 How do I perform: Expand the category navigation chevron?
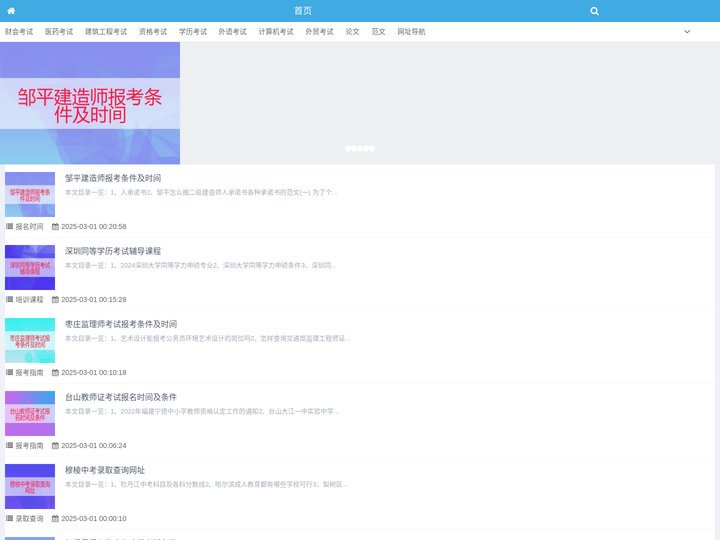pos(687,32)
